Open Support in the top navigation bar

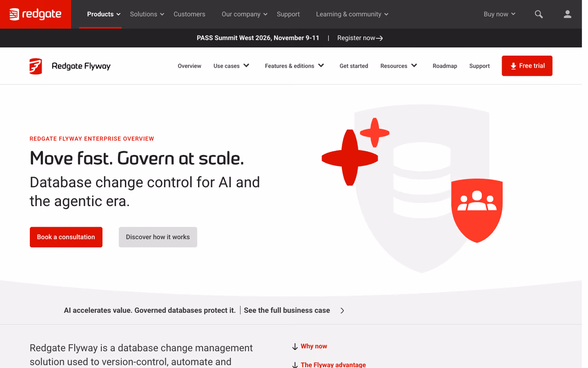click(x=288, y=14)
